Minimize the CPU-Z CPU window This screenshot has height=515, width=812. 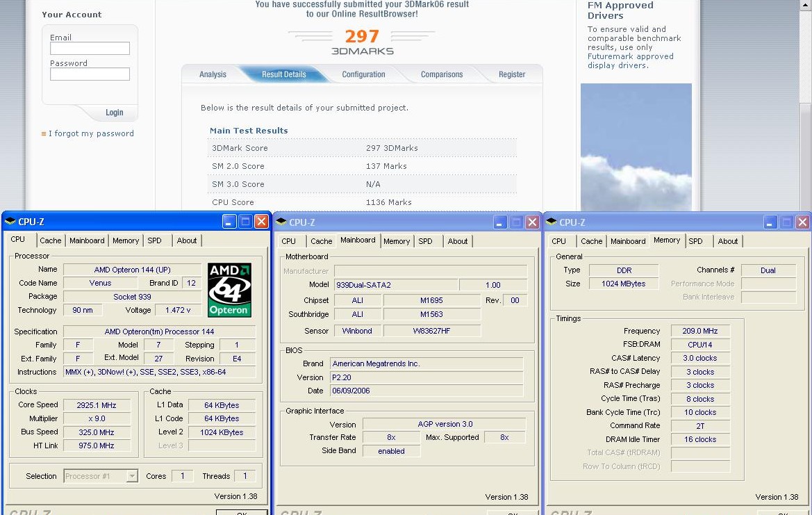tap(229, 222)
